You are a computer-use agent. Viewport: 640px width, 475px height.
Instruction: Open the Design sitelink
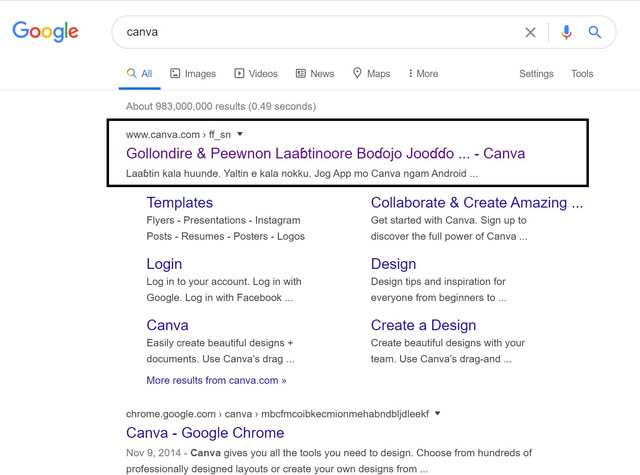[x=393, y=264]
